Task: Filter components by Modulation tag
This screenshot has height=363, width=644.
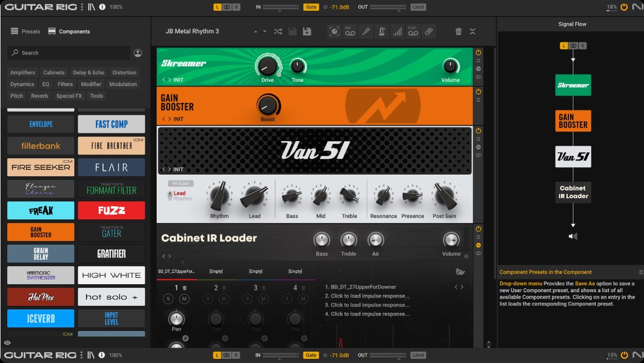Action: [x=123, y=84]
